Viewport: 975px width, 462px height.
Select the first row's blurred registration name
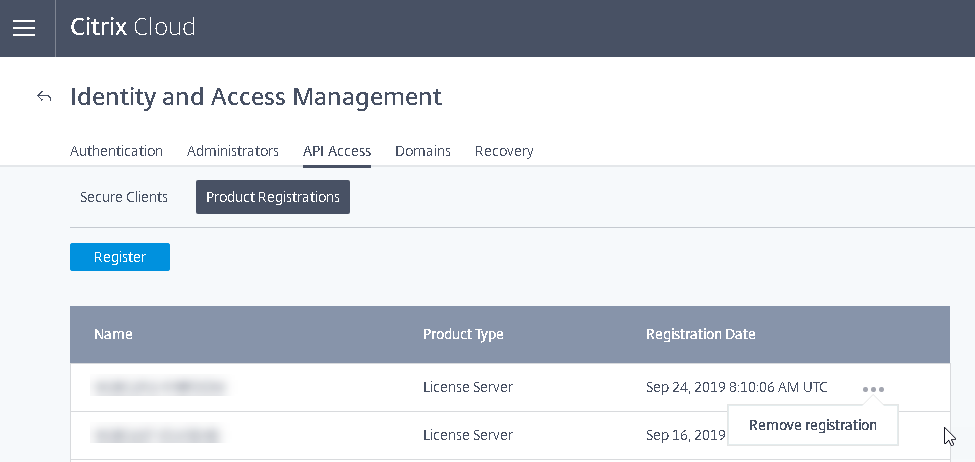click(x=158, y=387)
